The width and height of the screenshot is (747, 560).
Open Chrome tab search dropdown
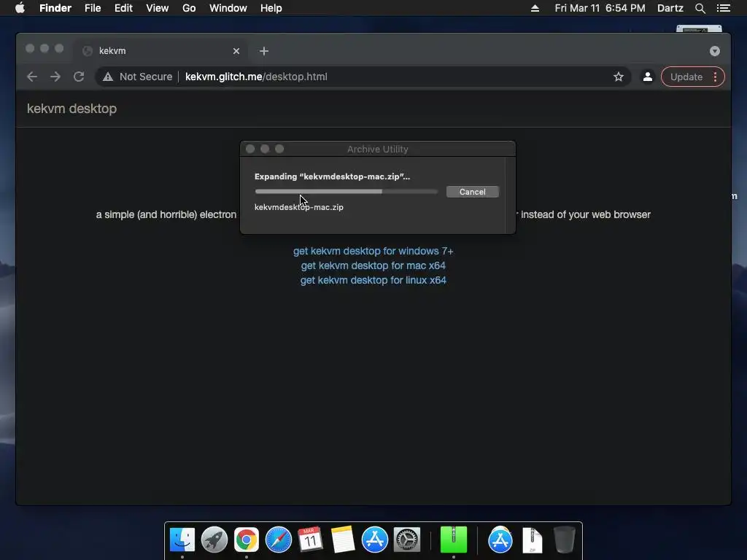[x=714, y=51]
